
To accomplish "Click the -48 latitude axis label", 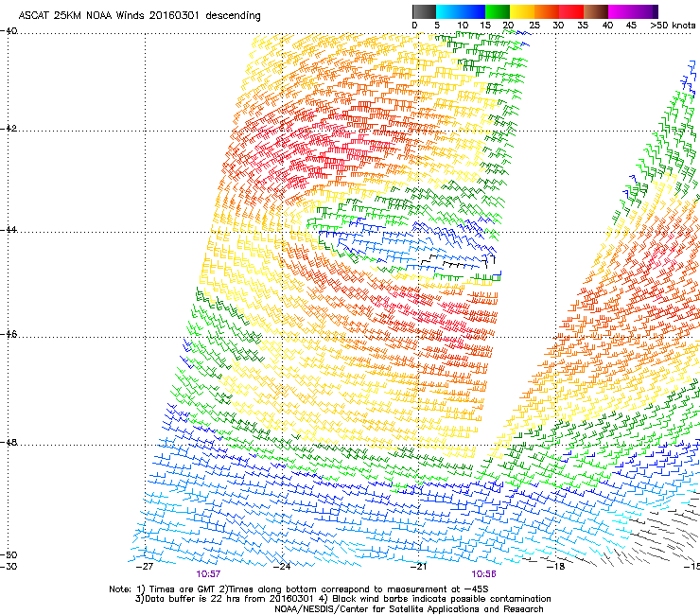I will point(9,442).
